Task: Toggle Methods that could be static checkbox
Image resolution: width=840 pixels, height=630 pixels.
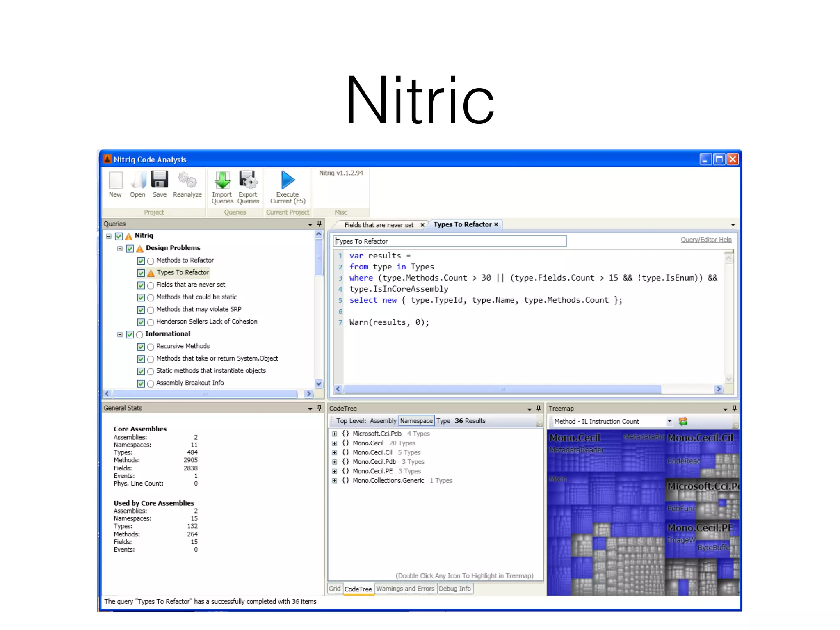Action: click(x=141, y=298)
